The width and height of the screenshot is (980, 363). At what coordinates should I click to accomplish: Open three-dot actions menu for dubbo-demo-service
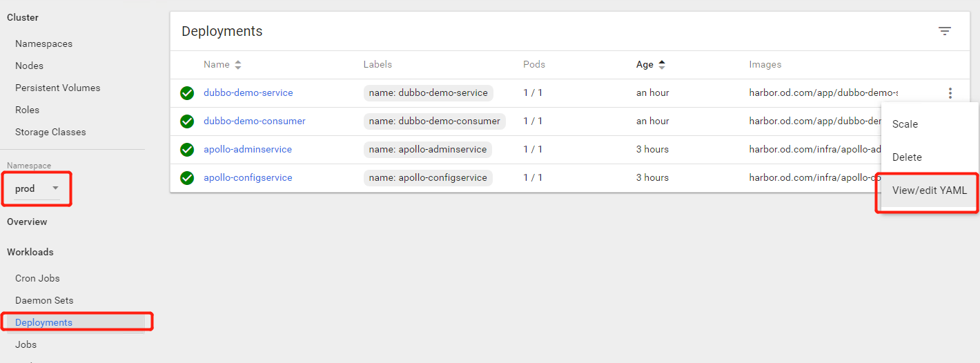(950, 93)
